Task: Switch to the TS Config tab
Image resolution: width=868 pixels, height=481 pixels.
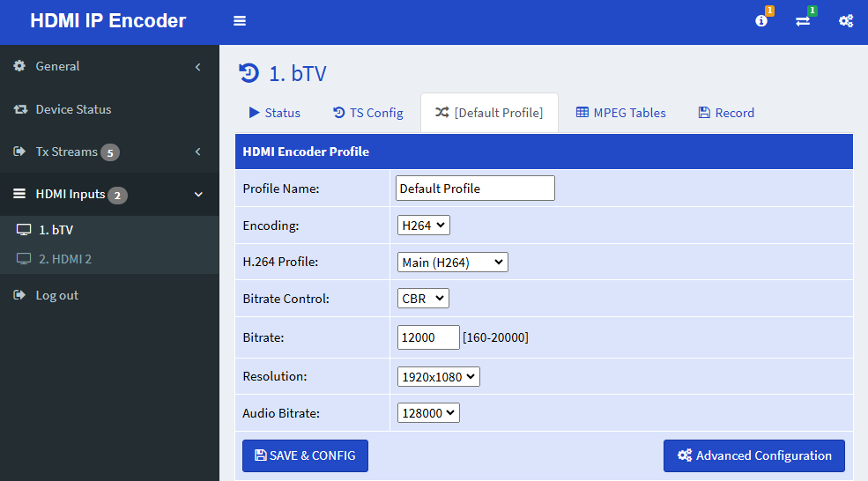Action: [368, 113]
